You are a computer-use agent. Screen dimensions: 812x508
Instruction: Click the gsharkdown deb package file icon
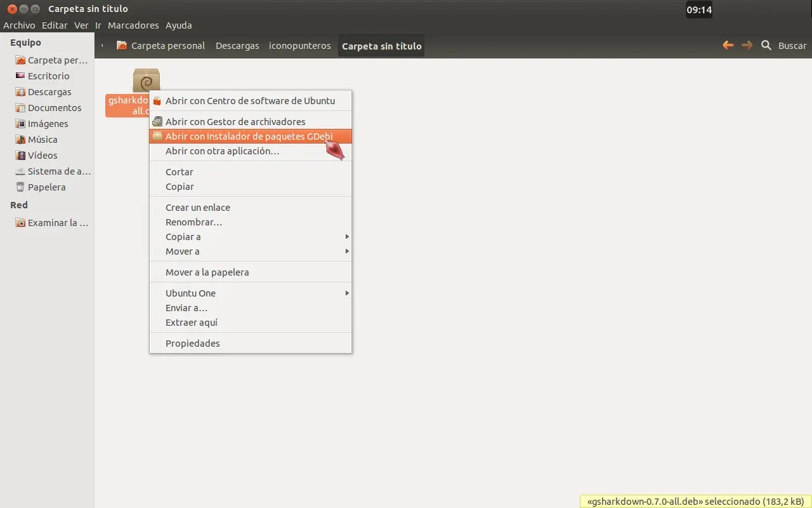pyautogui.click(x=146, y=81)
